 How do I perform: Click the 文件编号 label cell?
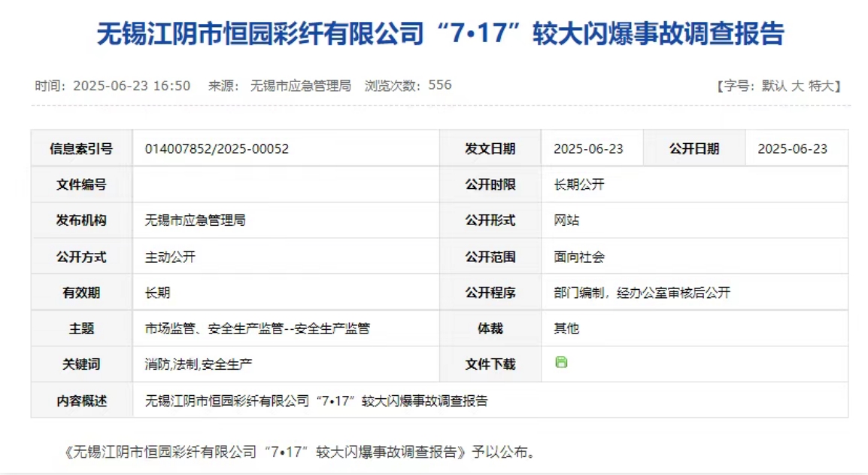(81, 184)
